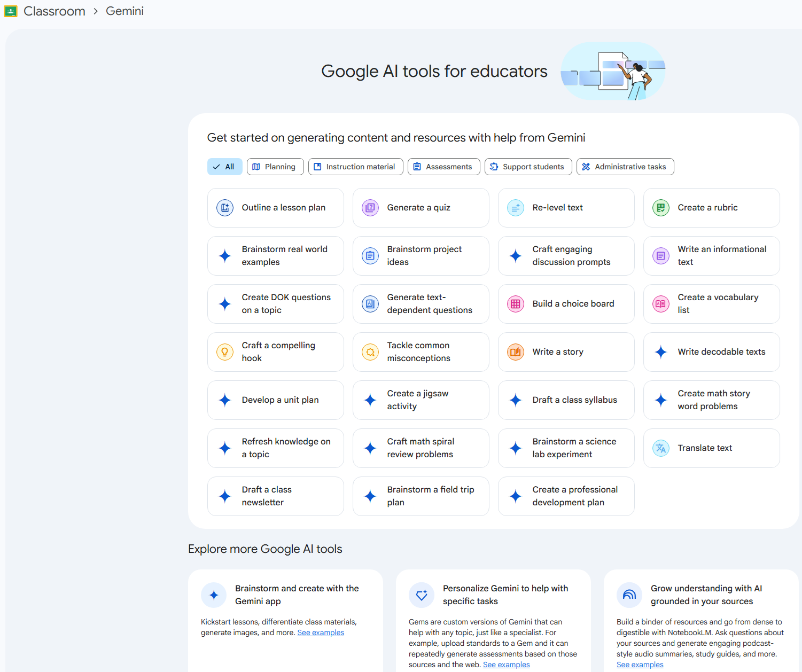Toggle the Planning filter chip
The width and height of the screenshot is (802, 672).
pyautogui.click(x=275, y=167)
